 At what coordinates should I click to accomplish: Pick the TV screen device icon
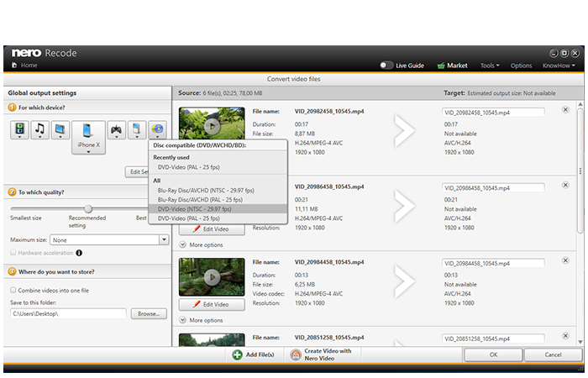[x=60, y=130]
